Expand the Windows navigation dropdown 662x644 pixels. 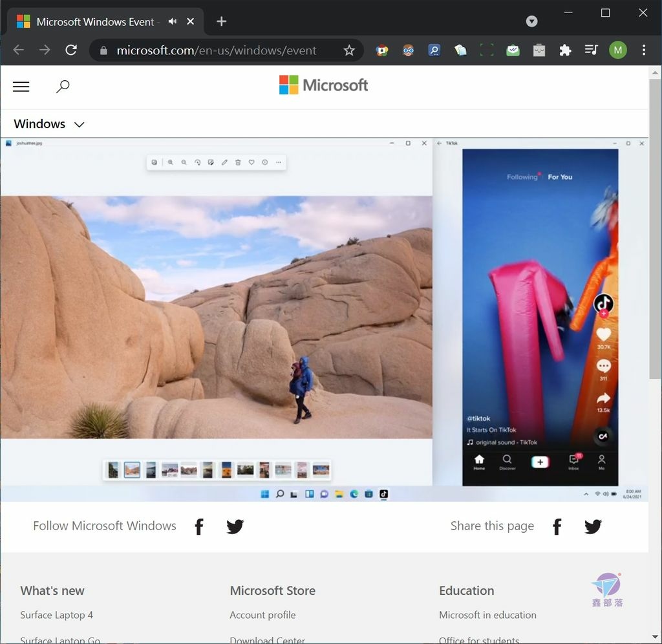[49, 124]
